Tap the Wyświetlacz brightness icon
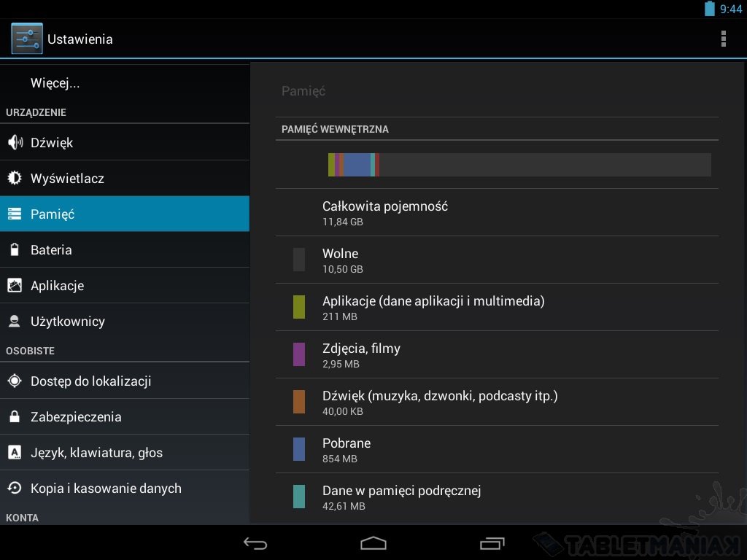This screenshot has width=747, height=560. (15, 178)
